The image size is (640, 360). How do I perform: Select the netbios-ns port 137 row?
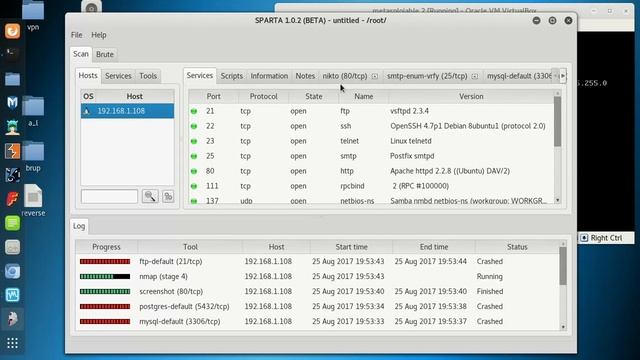click(x=371, y=200)
